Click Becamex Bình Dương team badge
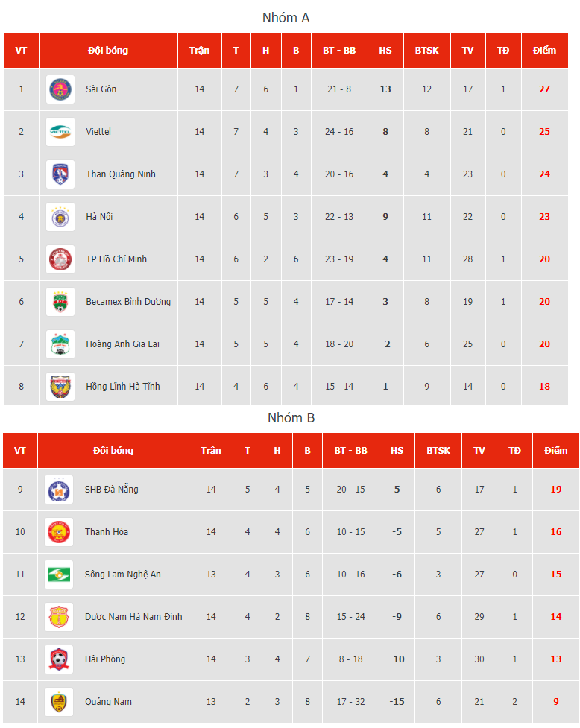580x728 pixels. coord(60,302)
